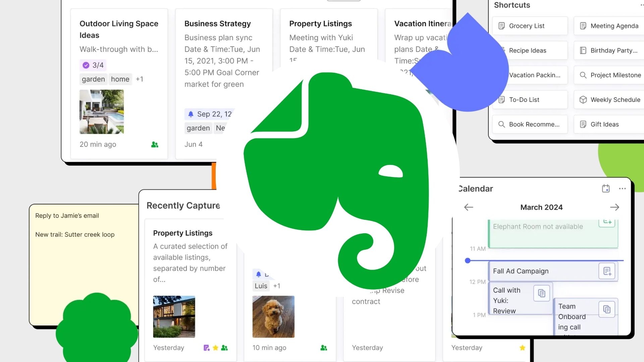Click the Shortcuts widget heading
Image resolution: width=644 pixels, height=362 pixels.
click(512, 5)
